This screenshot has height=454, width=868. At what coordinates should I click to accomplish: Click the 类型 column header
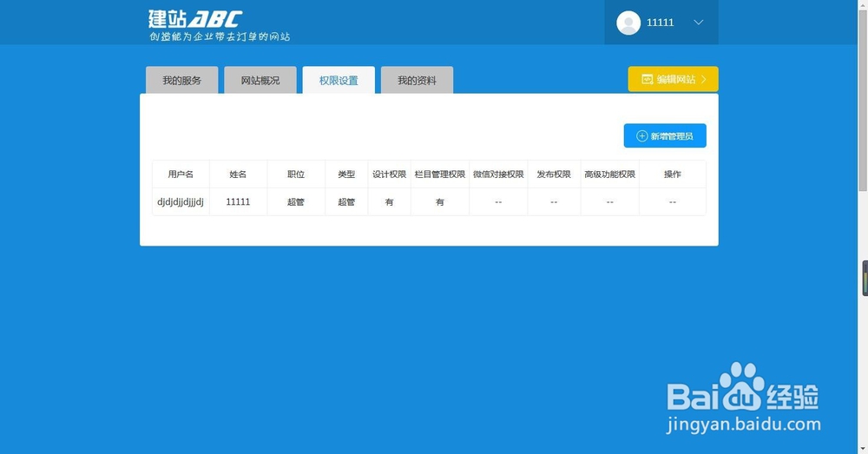(346, 174)
